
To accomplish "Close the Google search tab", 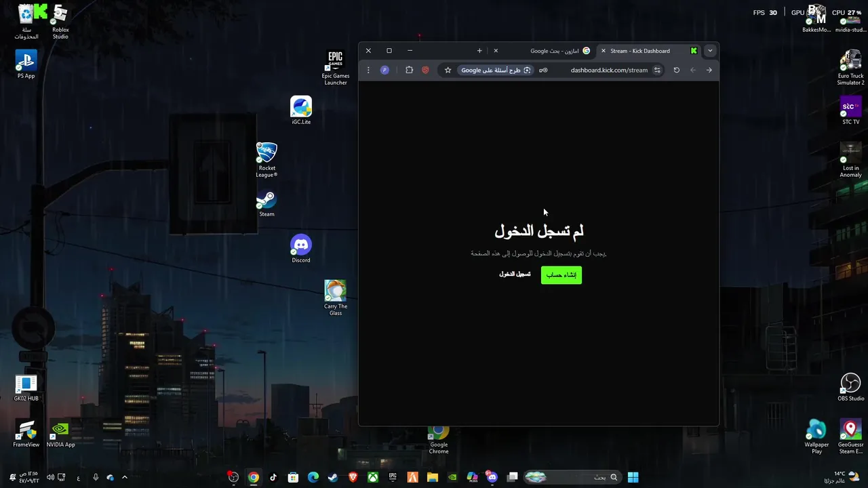I will pyautogui.click(x=496, y=51).
